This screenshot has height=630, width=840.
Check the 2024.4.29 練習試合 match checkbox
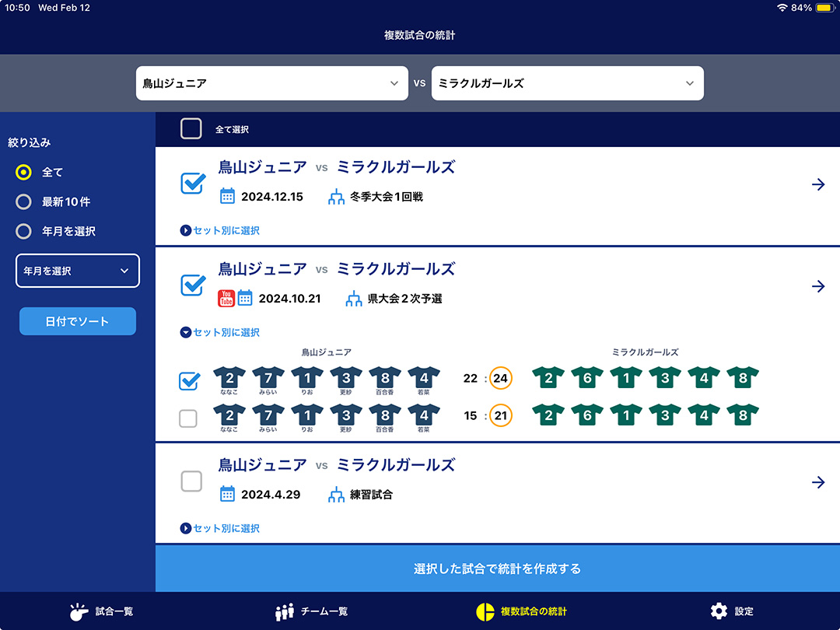[191, 481]
